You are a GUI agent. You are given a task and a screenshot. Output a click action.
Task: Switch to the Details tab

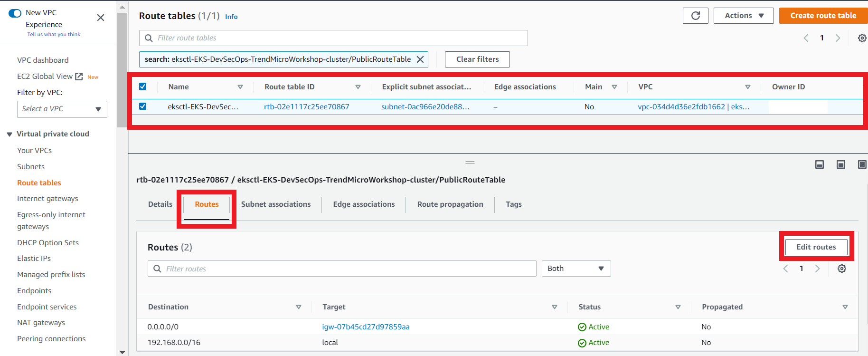tap(160, 204)
